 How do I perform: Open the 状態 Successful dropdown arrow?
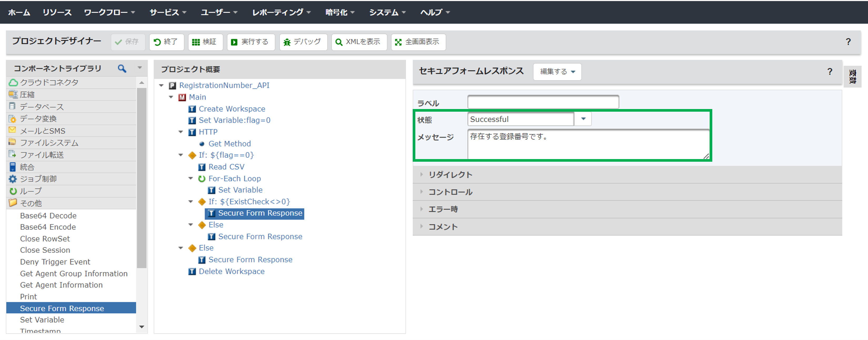pos(583,119)
